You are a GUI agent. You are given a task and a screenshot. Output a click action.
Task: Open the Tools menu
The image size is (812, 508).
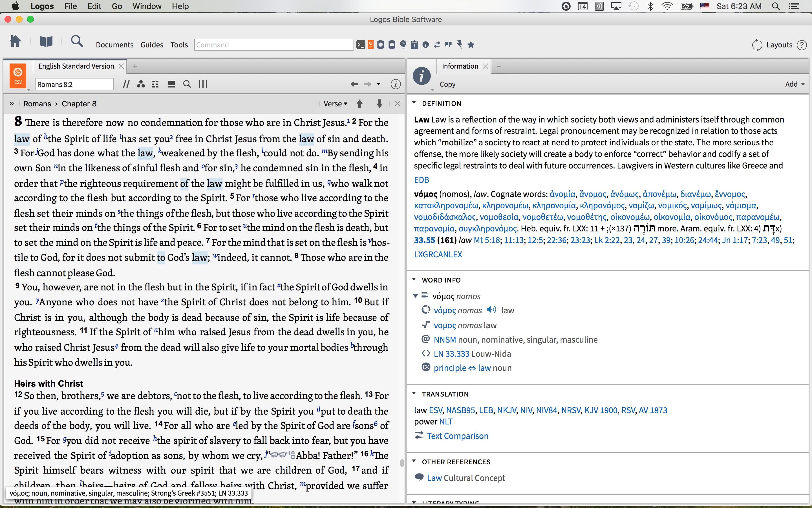(179, 45)
